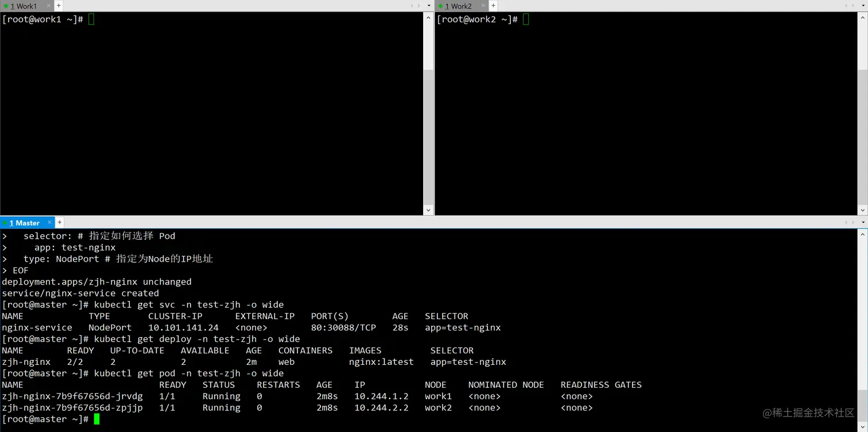Viewport: 868px width, 432px height.
Task: Click the next-tab arrow in Work2 pane
Action: 854,6
